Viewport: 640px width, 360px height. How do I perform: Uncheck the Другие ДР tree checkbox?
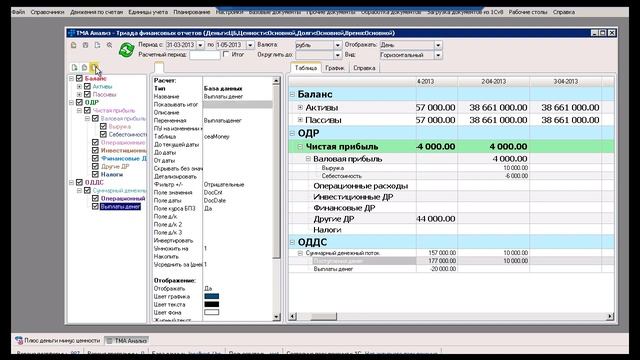[x=95, y=166]
